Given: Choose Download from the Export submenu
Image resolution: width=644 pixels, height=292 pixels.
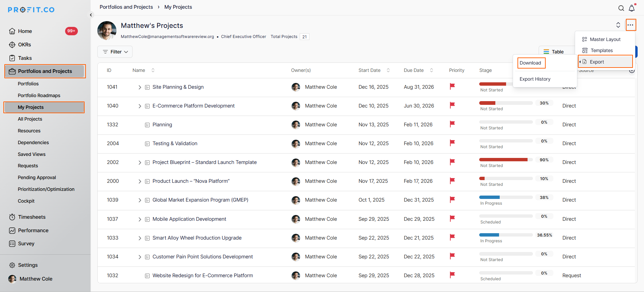Looking at the screenshot, I should click(x=531, y=63).
